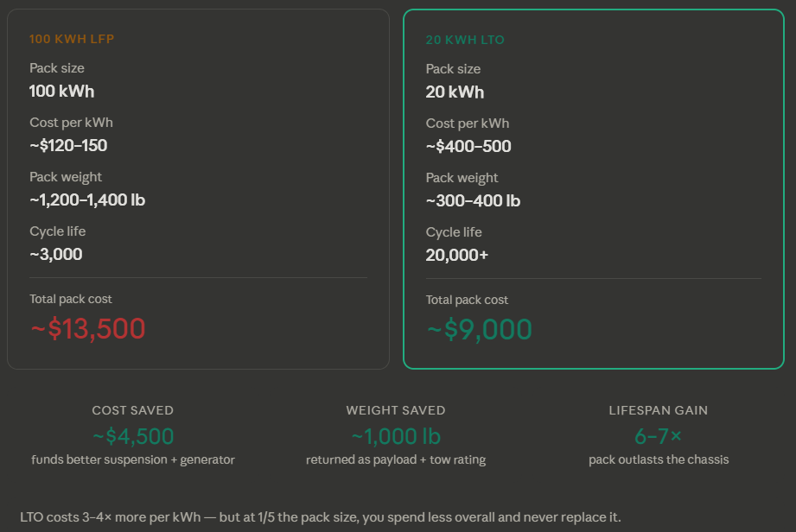Click the ~3,000 cycle life value

pos(56,254)
